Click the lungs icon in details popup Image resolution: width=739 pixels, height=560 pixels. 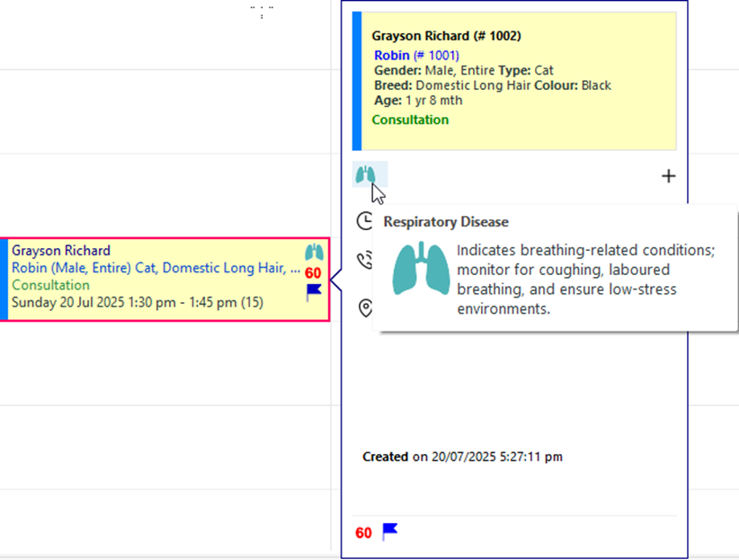(366, 174)
